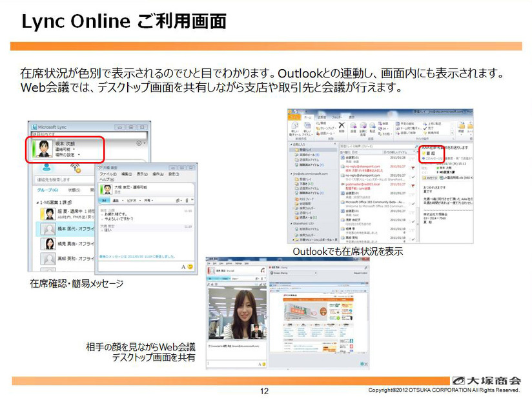Click the small self-view video thumbnail in web meeting
The width and height of the screenshot is (532, 400).
point(257,330)
